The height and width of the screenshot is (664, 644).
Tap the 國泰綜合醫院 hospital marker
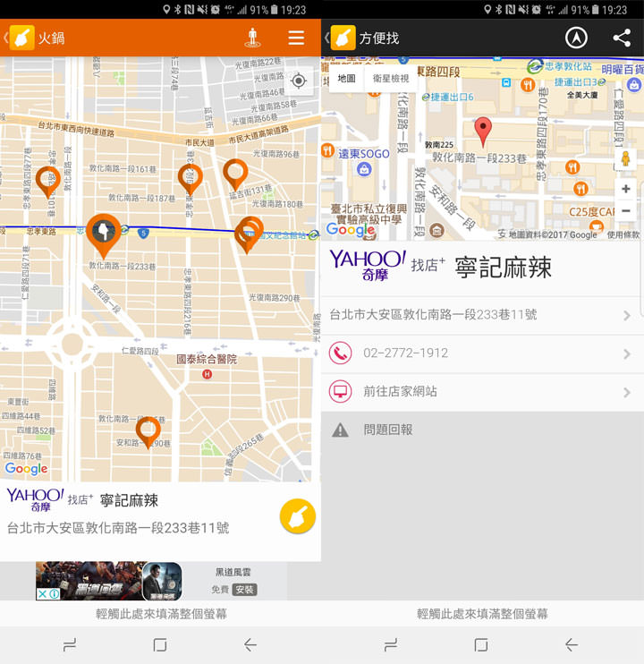(207, 374)
